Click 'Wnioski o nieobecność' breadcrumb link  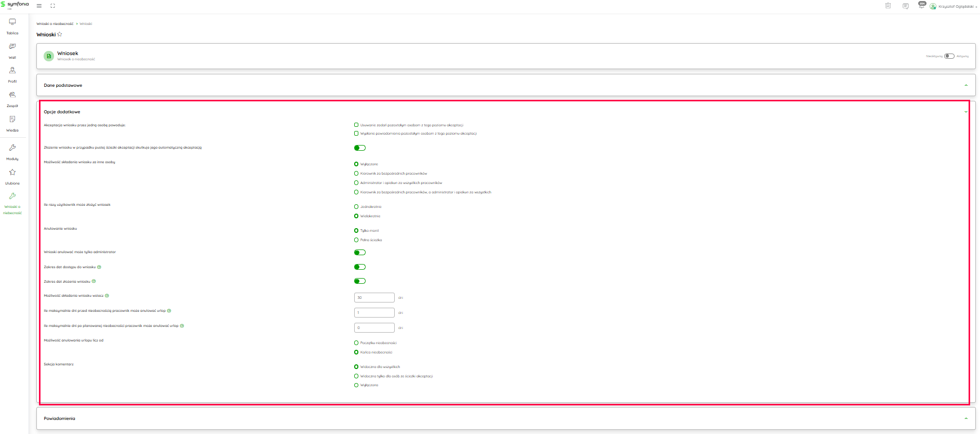[x=55, y=24]
